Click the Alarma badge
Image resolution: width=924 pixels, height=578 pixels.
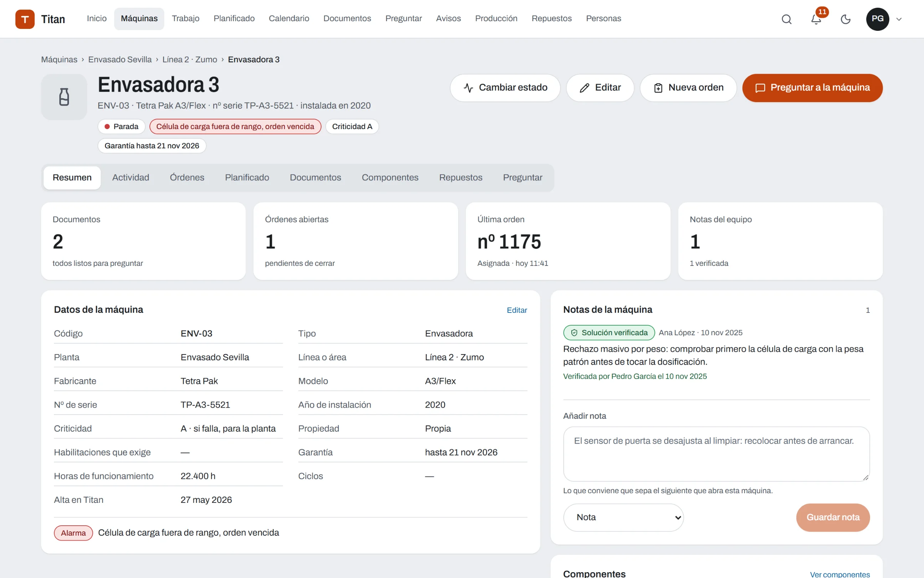73,533
